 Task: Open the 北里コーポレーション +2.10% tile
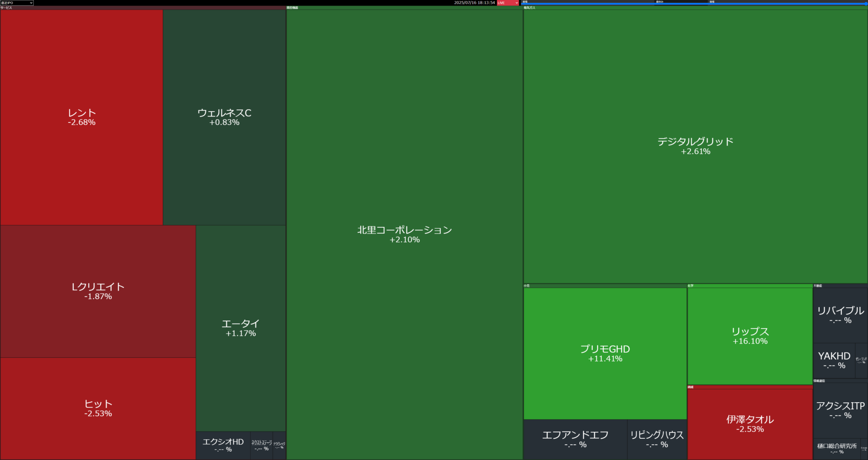[405, 235]
